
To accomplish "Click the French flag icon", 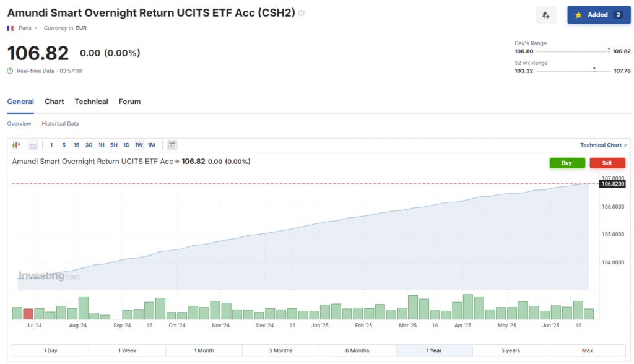I will [x=9, y=28].
